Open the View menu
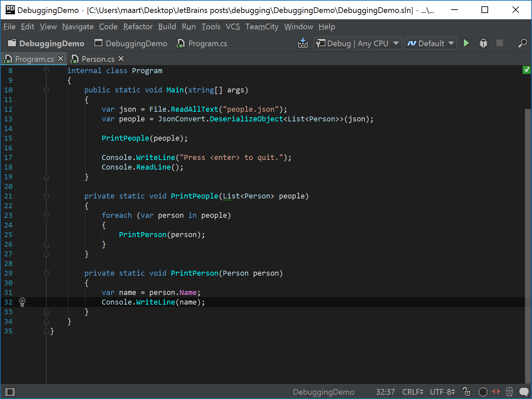Image resolution: width=532 pixels, height=399 pixels. coord(48,27)
